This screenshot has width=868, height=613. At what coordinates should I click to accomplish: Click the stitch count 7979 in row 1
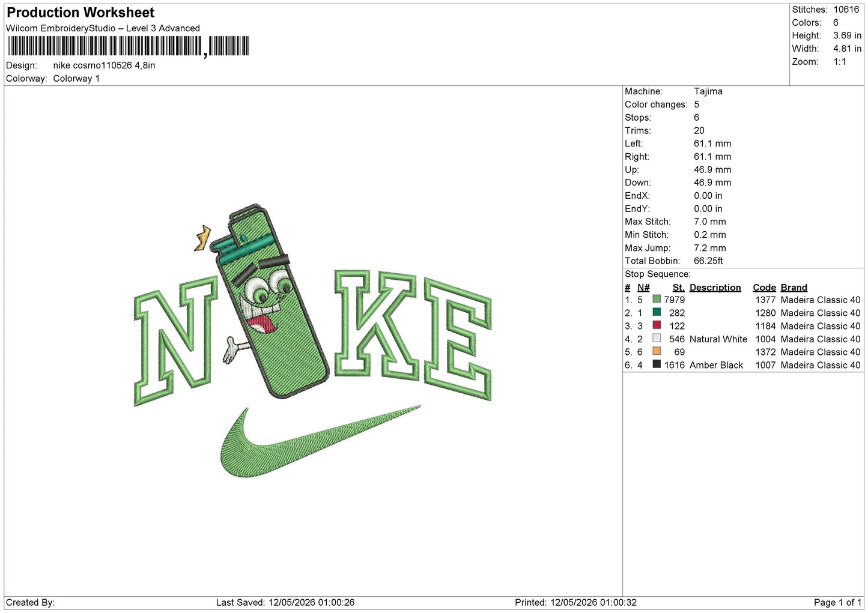click(674, 300)
